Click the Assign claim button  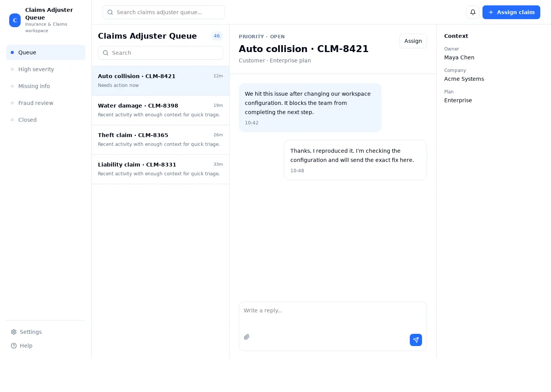tap(511, 12)
